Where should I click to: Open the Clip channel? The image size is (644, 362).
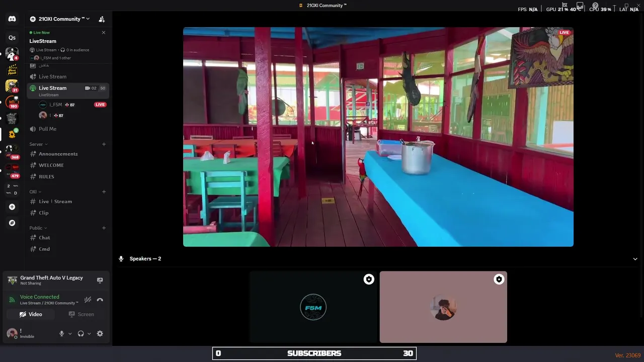pyautogui.click(x=68, y=213)
